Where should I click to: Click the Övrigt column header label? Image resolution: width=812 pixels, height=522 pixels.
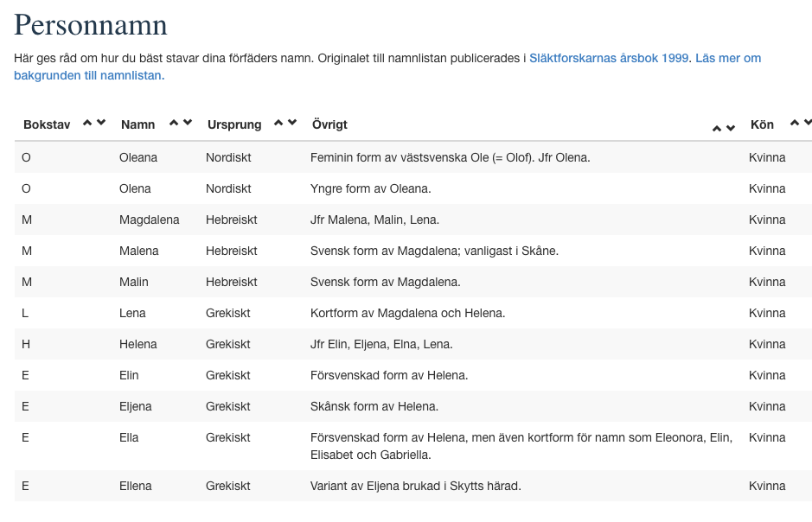(x=329, y=124)
